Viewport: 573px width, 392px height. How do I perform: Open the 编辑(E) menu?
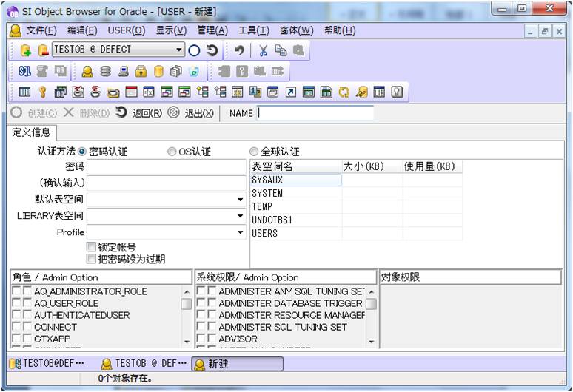pyautogui.click(x=82, y=30)
